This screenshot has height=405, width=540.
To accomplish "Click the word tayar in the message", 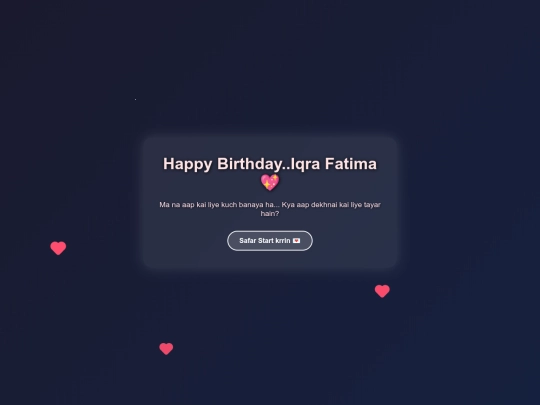I will click(x=372, y=205).
